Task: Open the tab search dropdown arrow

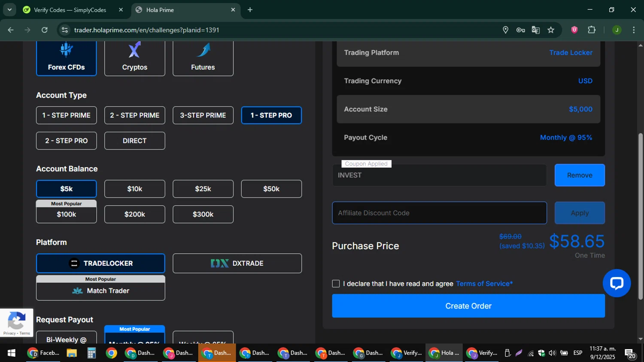Action: (x=9, y=9)
